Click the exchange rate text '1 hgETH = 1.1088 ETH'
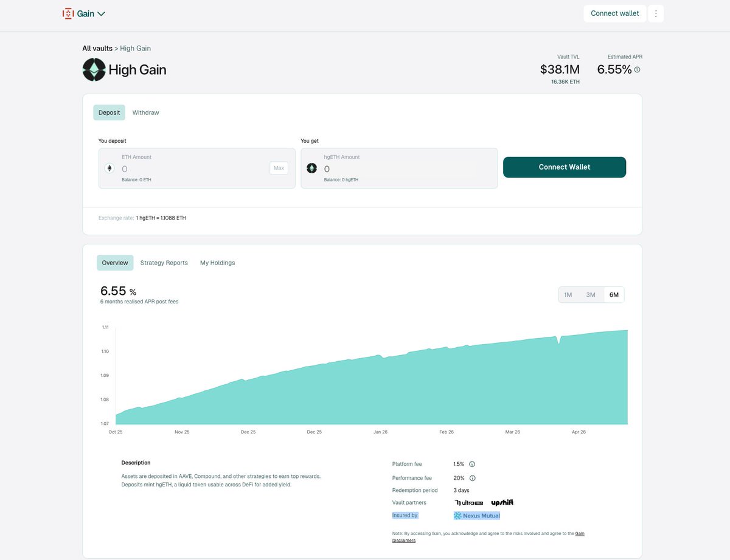This screenshot has width=730, height=560. pyautogui.click(x=161, y=218)
